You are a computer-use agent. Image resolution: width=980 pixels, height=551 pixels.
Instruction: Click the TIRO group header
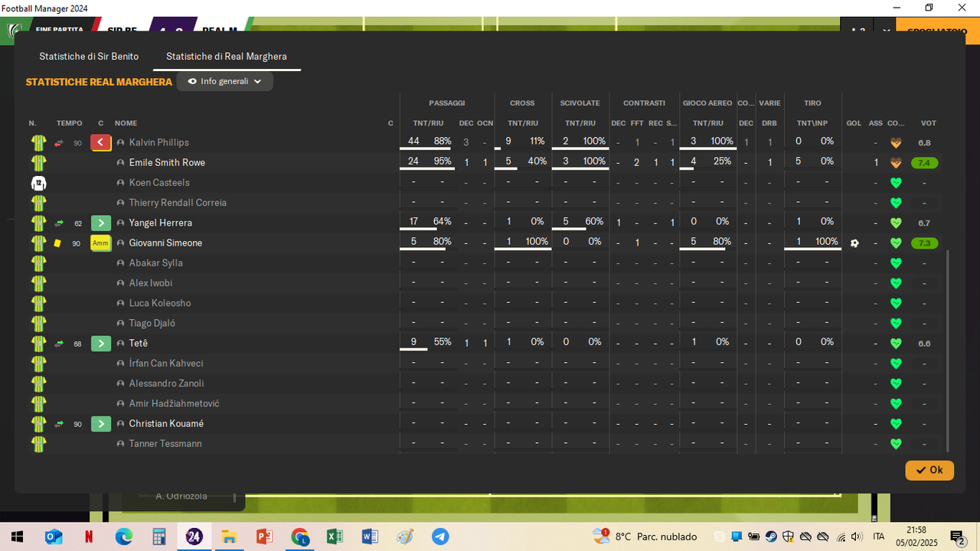point(813,103)
